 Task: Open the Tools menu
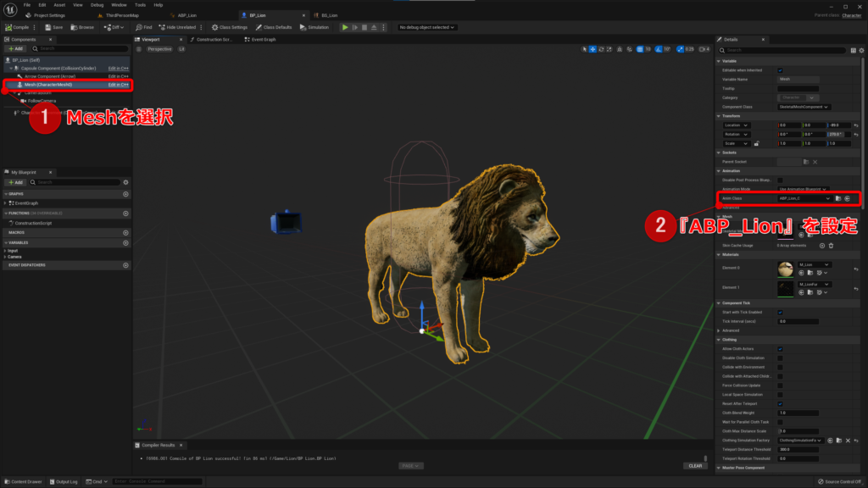pyautogui.click(x=140, y=5)
